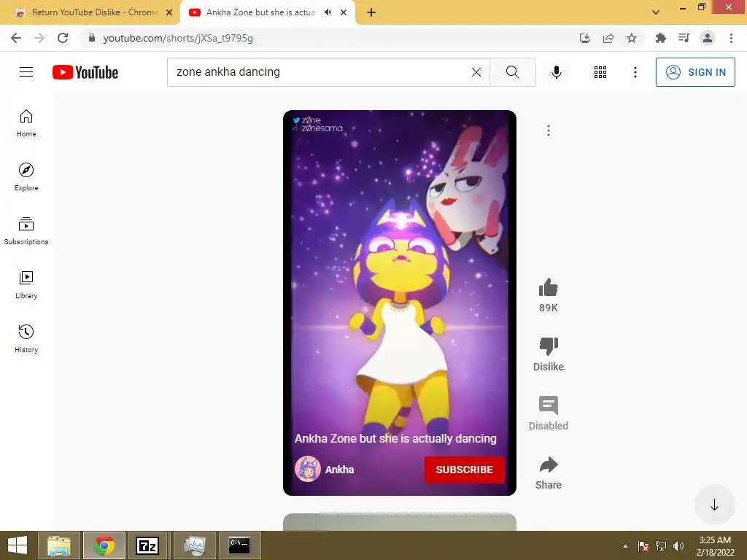
Task: Open the Chrome three-dot menu
Action: pos(731,38)
